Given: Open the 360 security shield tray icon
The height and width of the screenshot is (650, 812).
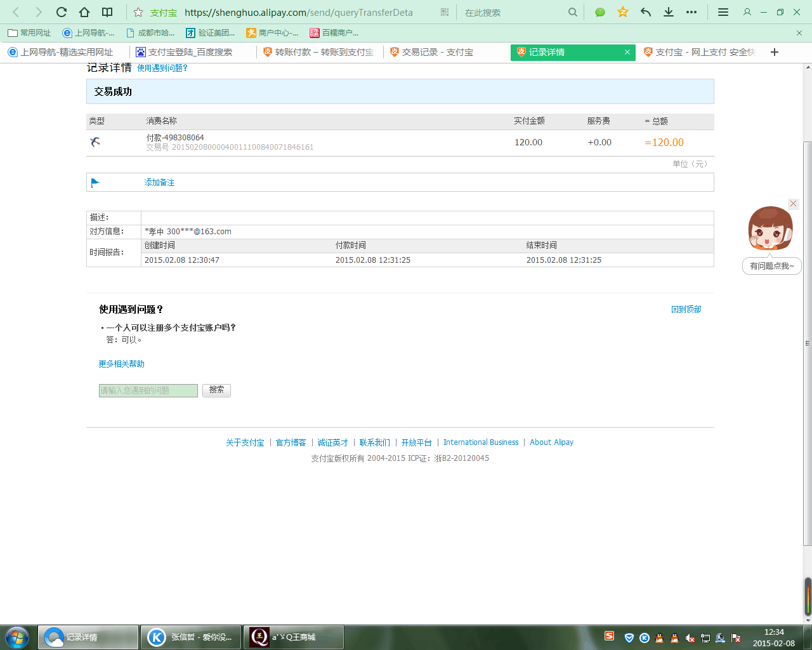Looking at the screenshot, I should [629, 638].
